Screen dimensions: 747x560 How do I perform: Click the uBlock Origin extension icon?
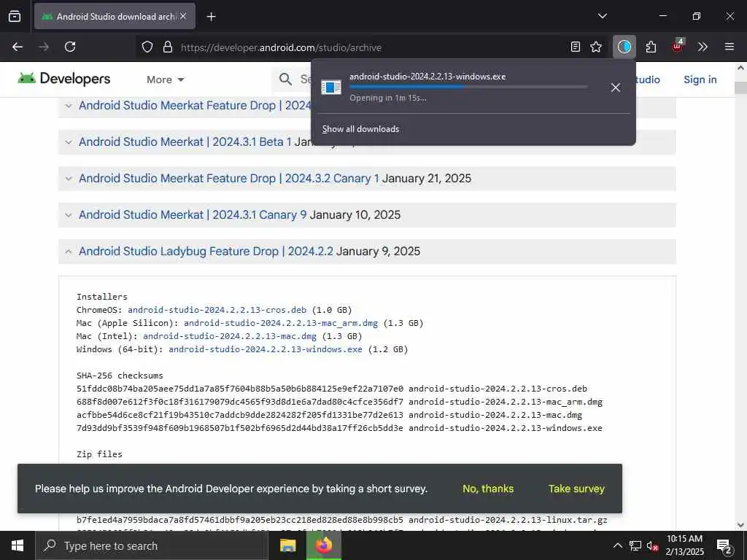[x=678, y=46]
